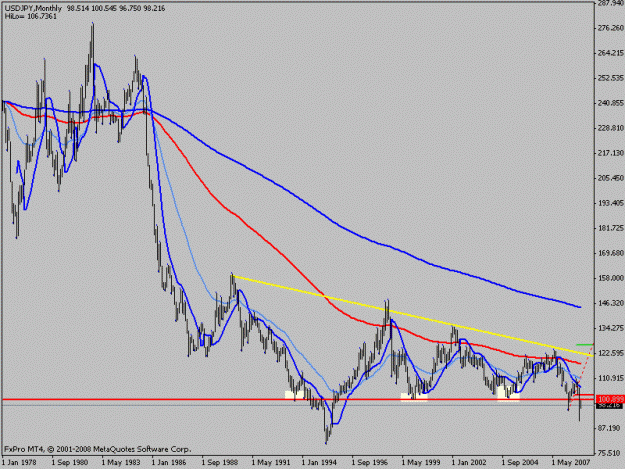Select the 1 May 1999 date label
Screen dimensions: 625x469
click(x=421, y=463)
